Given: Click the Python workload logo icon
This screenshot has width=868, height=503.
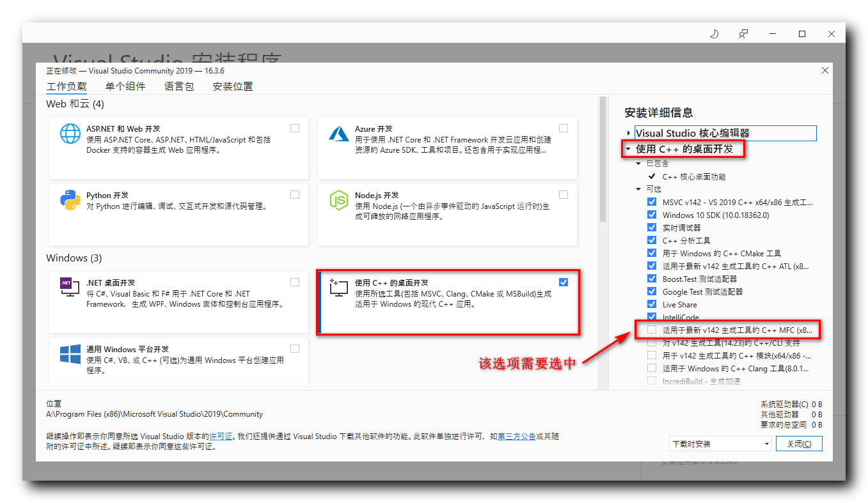Looking at the screenshot, I should (x=70, y=200).
